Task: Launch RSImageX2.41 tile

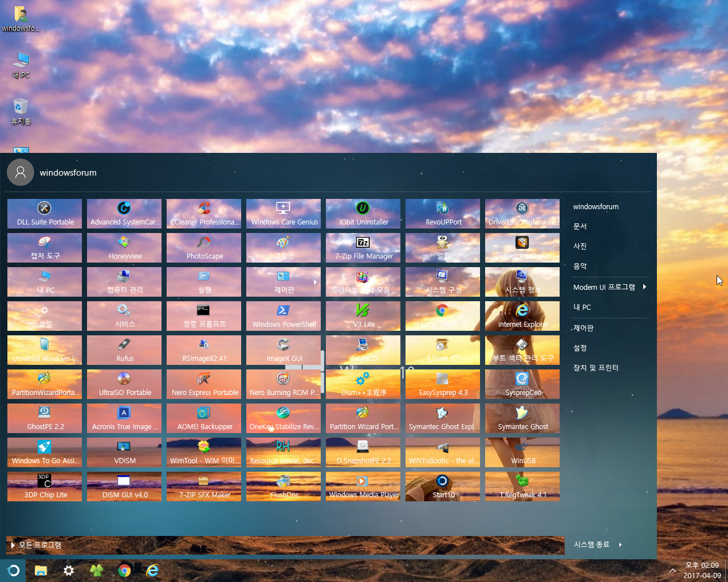Action: pyautogui.click(x=204, y=350)
